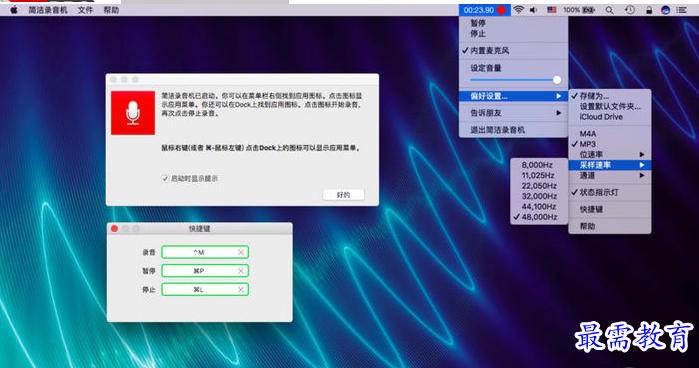Toggle the 启动时显示提示 checkbox
The width and height of the screenshot is (699, 368).
(x=164, y=178)
